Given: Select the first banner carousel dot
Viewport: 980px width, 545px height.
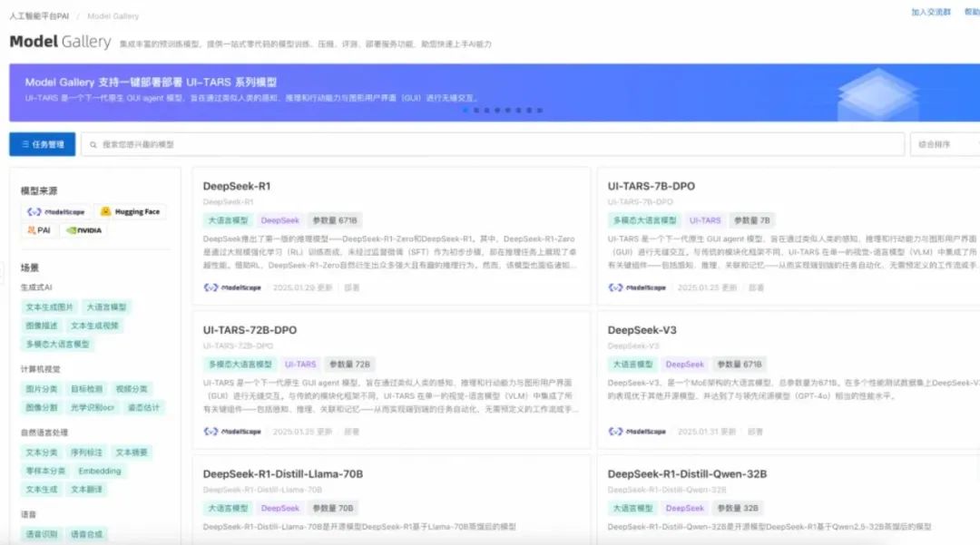Looking at the screenshot, I should 465,111.
